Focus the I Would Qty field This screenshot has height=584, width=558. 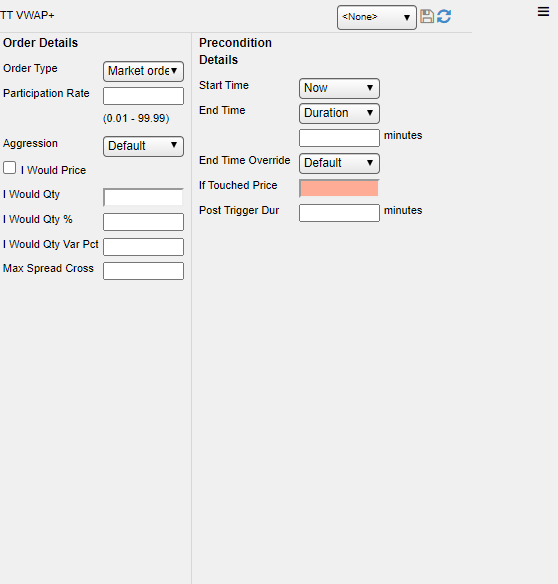coord(143,197)
